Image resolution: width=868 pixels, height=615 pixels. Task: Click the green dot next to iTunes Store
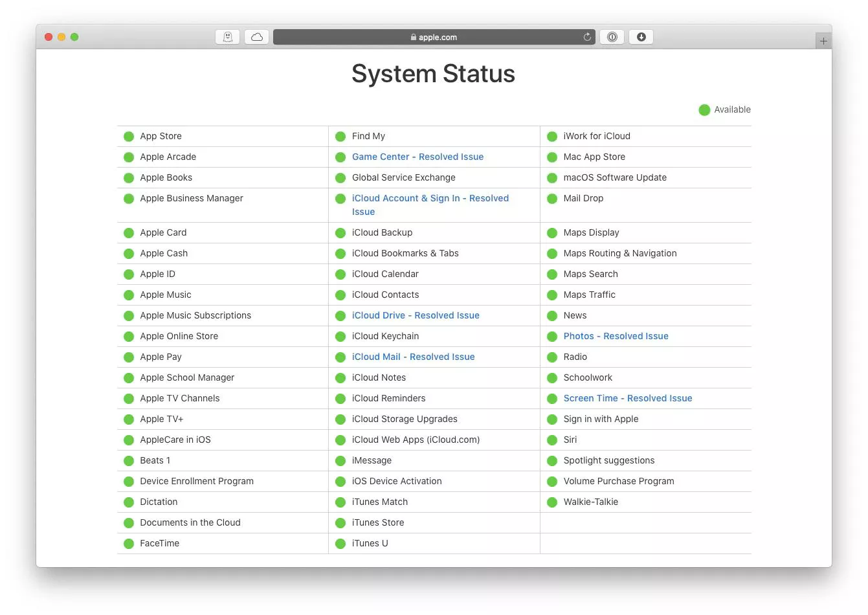tap(340, 523)
